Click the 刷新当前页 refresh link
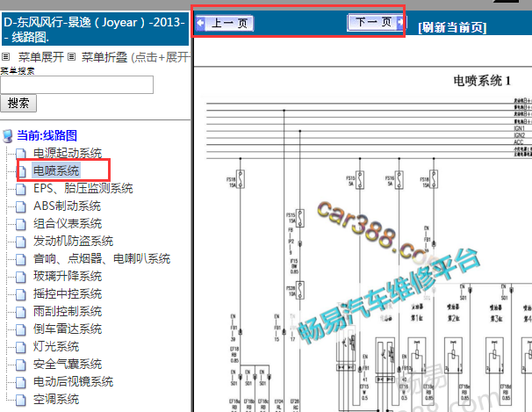 (452, 27)
